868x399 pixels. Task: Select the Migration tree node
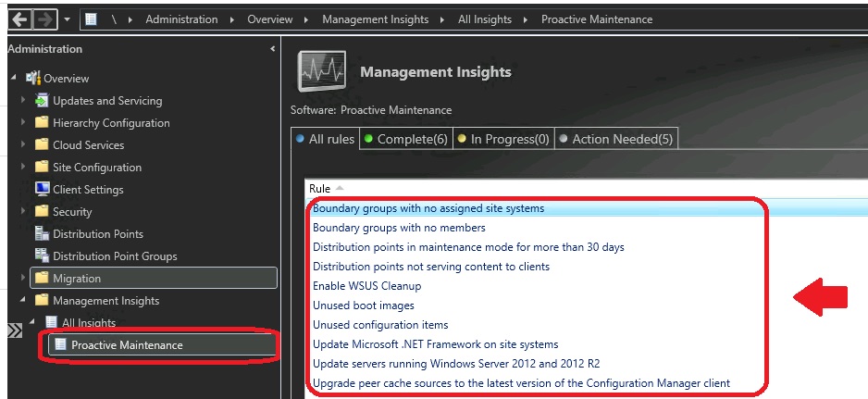[154, 279]
